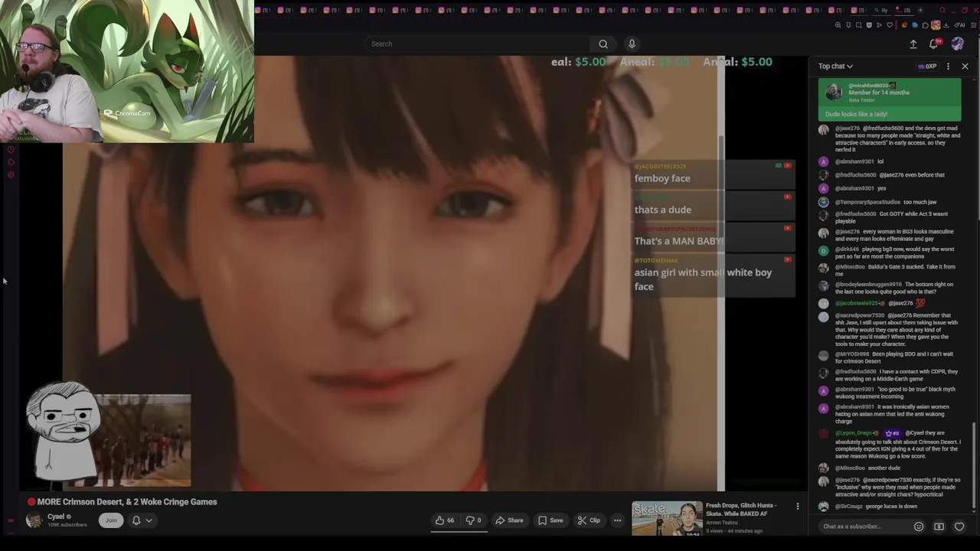Open the Super Chat dollar icon
This screenshot has height=551, width=980.
(939, 527)
